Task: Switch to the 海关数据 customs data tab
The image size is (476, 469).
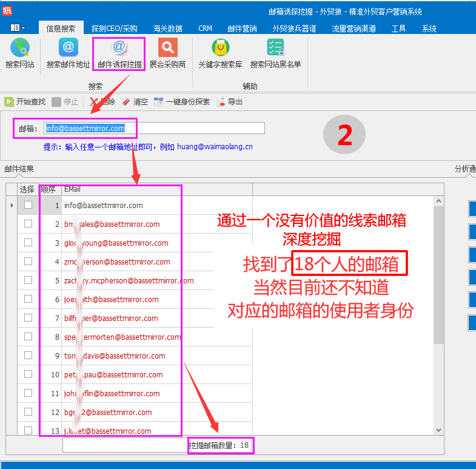Action: [167, 29]
